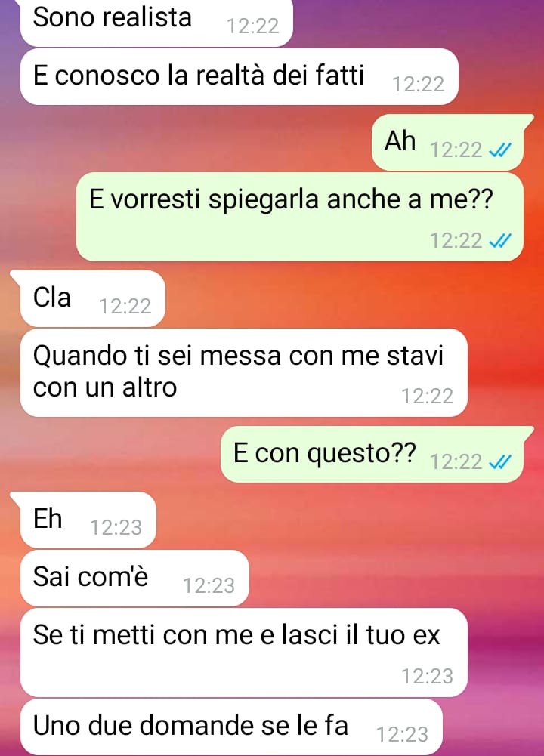
Task: Click the 12:22 timestamp on 'Cla' message
Action: [x=125, y=306]
